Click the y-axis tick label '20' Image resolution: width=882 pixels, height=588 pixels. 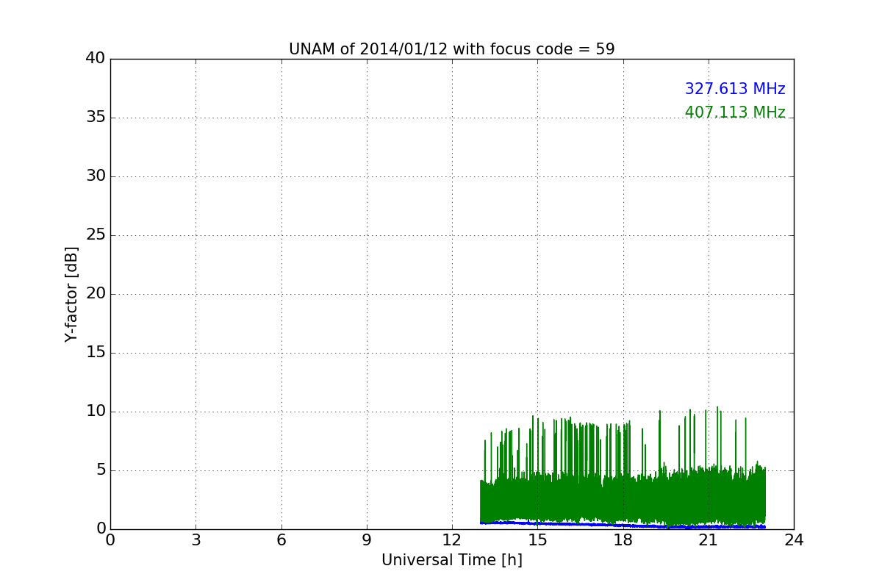coord(96,294)
